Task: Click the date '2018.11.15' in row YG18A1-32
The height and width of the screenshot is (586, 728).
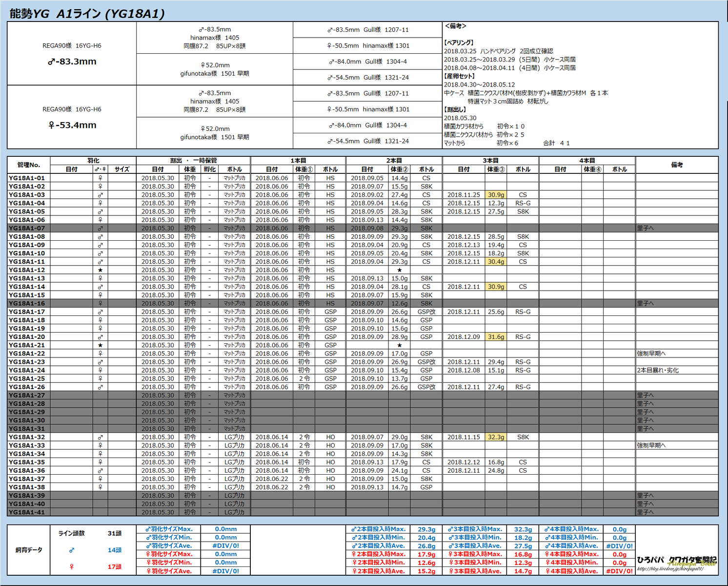Action: pyautogui.click(x=464, y=437)
